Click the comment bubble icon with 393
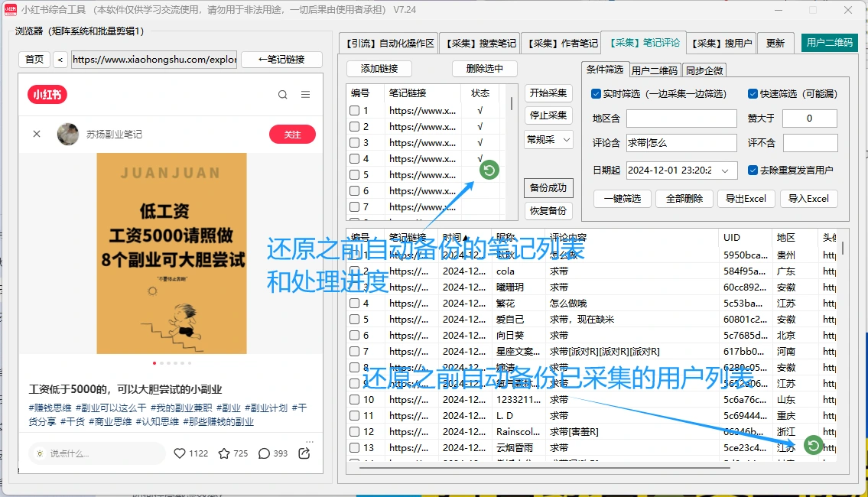 click(x=264, y=453)
